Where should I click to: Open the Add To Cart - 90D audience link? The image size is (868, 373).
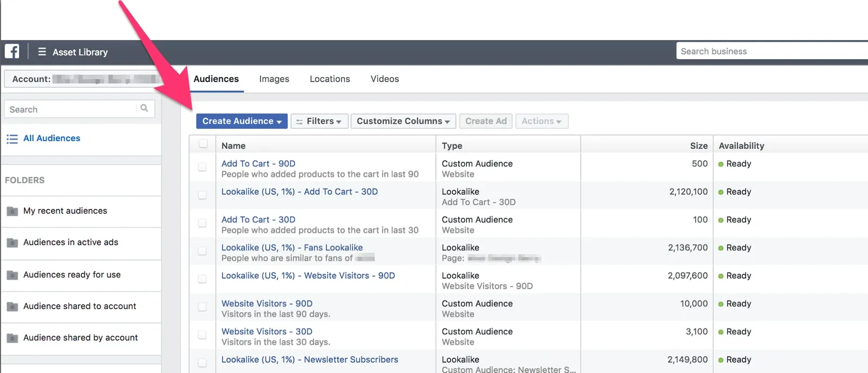(x=258, y=163)
